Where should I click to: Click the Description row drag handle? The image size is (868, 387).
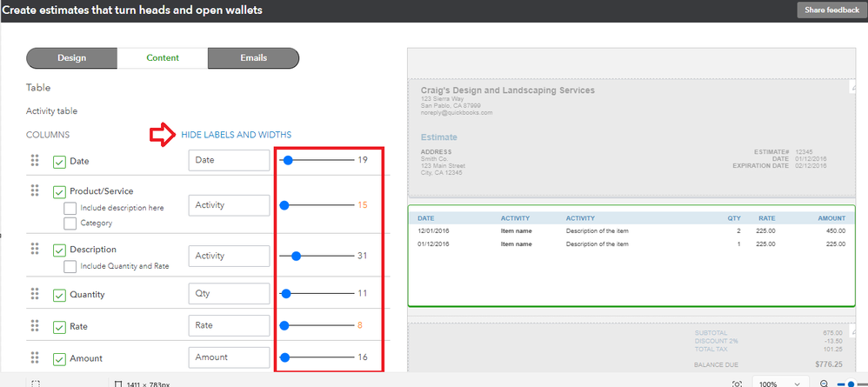[x=35, y=249]
